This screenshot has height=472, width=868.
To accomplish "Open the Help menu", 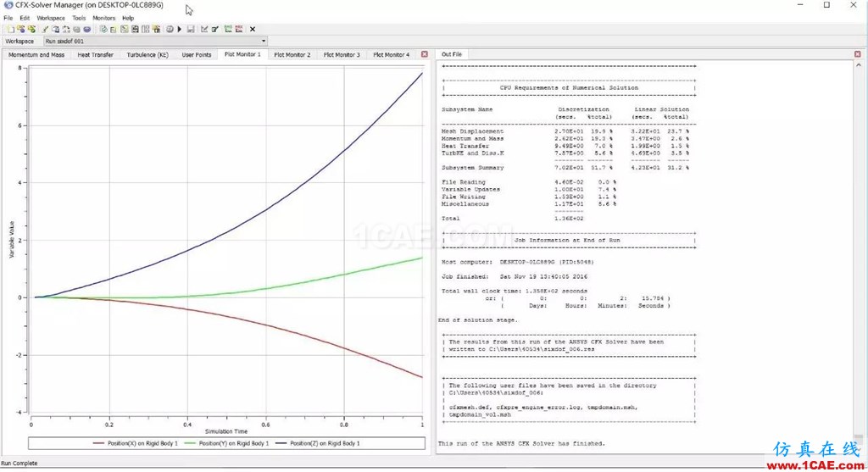I will (128, 18).
